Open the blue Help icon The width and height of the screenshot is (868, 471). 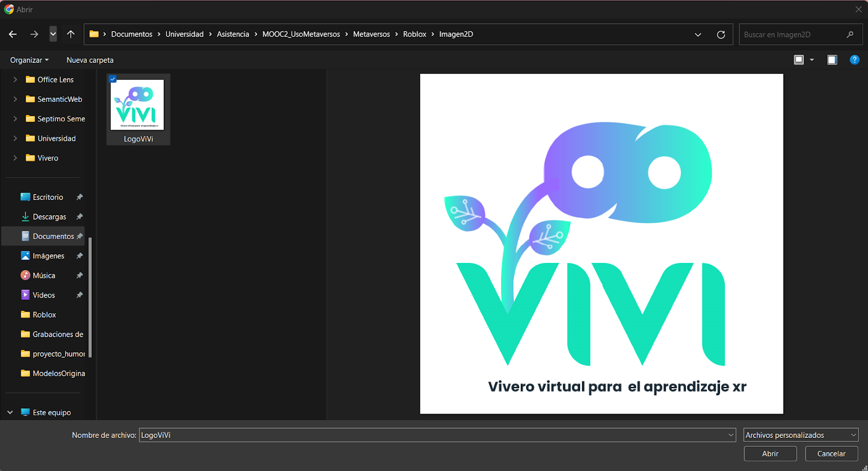pyautogui.click(x=854, y=60)
